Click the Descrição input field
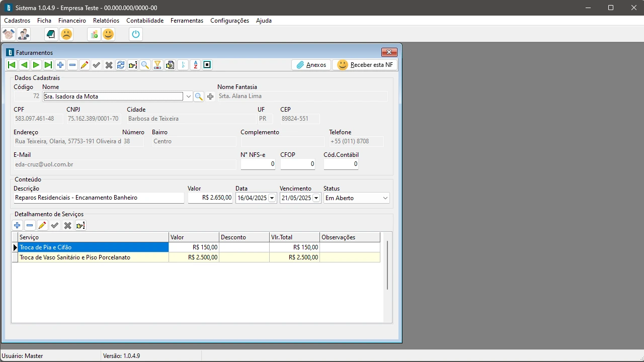 click(x=99, y=198)
